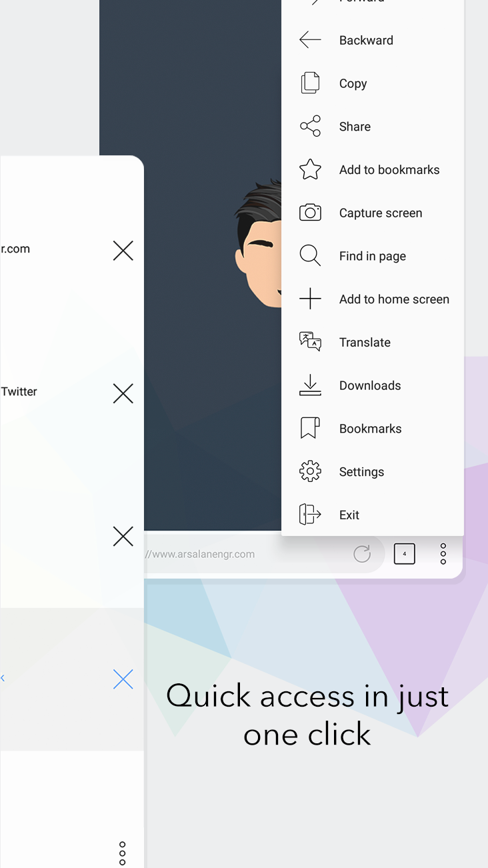Open the Bookmarks menu entry

pyautogui.click(x=370, y=429)
